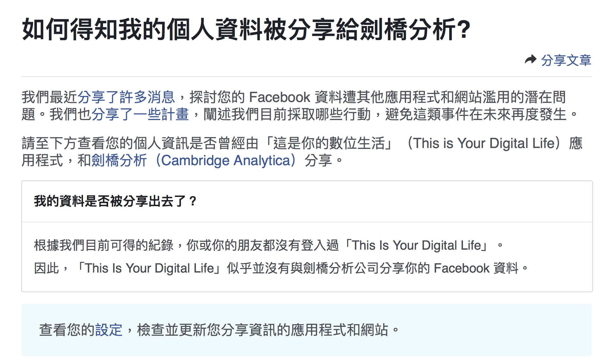Follow the 分享了許多消息 link
Viewport: 606px width, 364px height.
click(x=126, y=97)
